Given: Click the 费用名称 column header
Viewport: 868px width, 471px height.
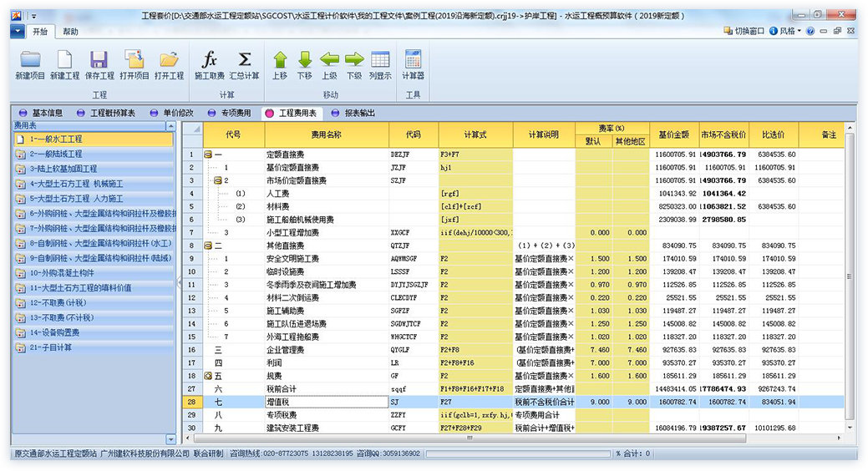Looking at the screenshot, I should point(327,134).
